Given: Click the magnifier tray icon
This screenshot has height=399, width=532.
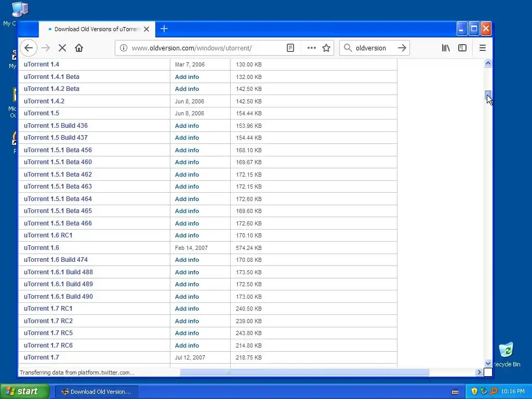Looking at the screenshot, I should click(494, 392).
